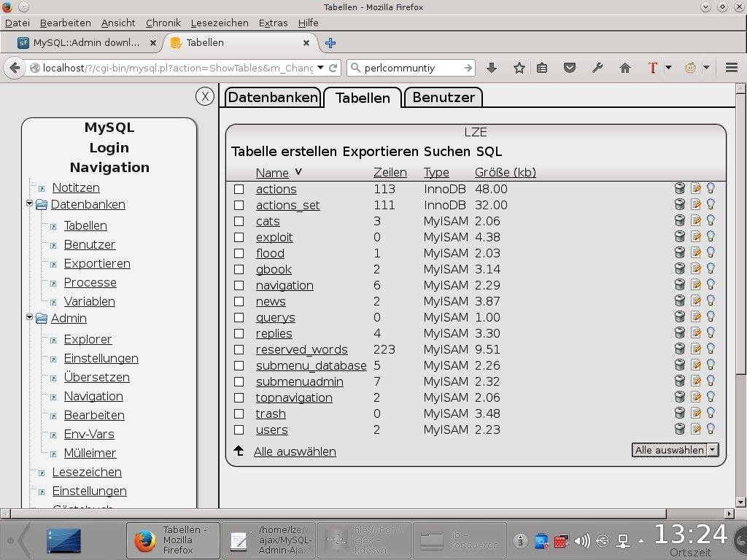This screenshot has width=747, height=560.
Task: Click the drop icon beside the cats table
Action: pyautogui.click(x=678, y=220)
